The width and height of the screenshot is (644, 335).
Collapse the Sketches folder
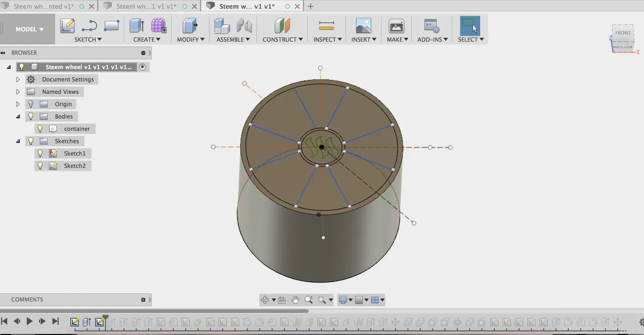(x=18, y=141)
